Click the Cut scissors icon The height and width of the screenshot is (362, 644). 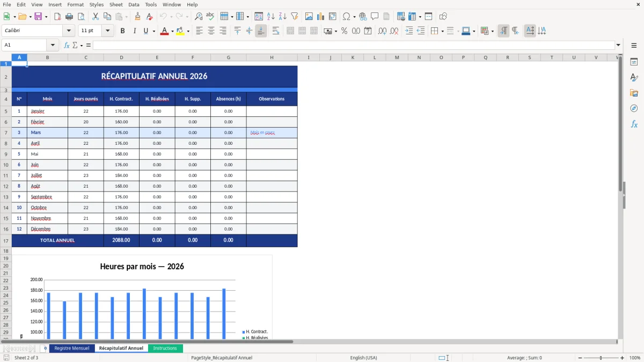[96, 17]
